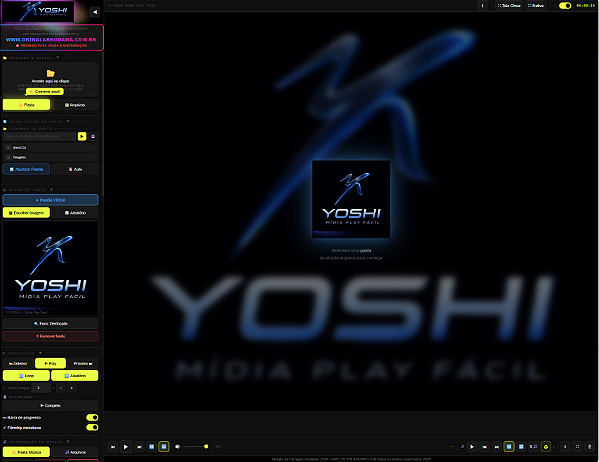Click the grid icon in bottom-right corner
Viewport: 599px width, 462px height.
(x=577, y=447)
